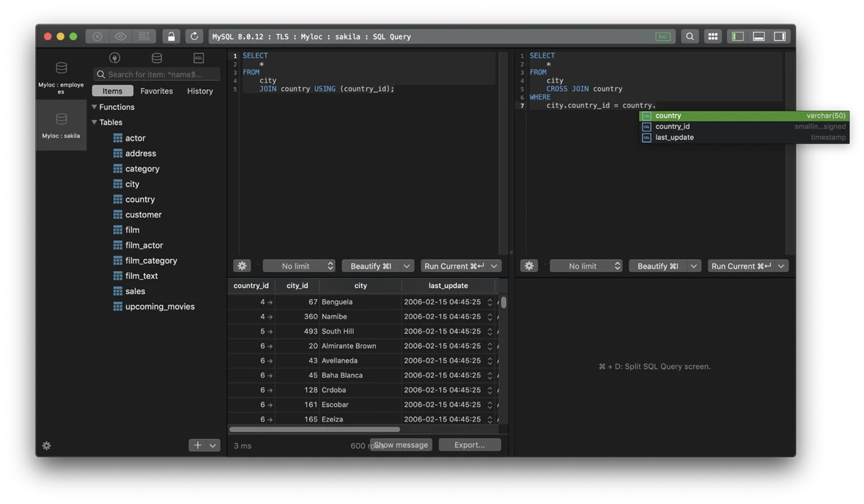Viewport: 864px width, 504px height.
Task: Open the connections grid icon
Action: point(713,36)
